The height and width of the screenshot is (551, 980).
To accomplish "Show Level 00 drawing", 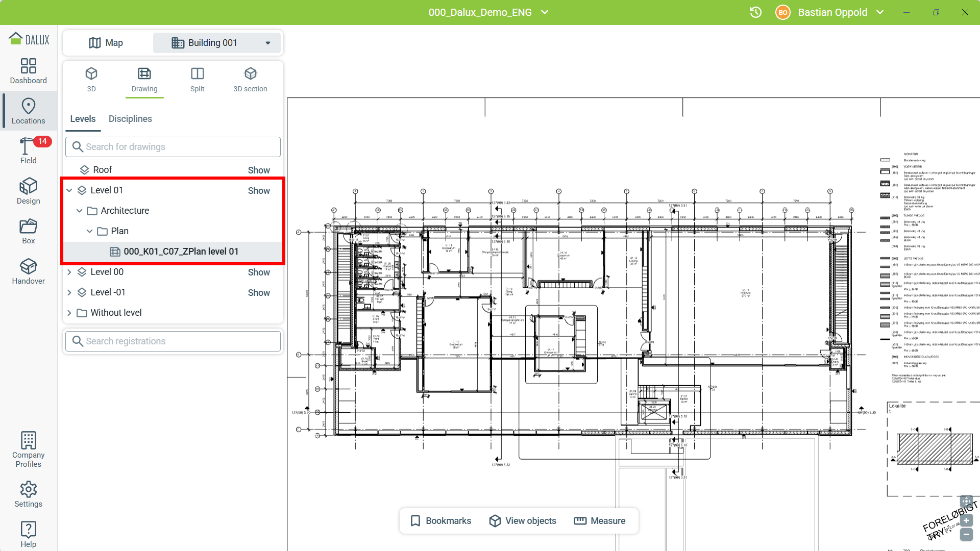I will point(259,272).
